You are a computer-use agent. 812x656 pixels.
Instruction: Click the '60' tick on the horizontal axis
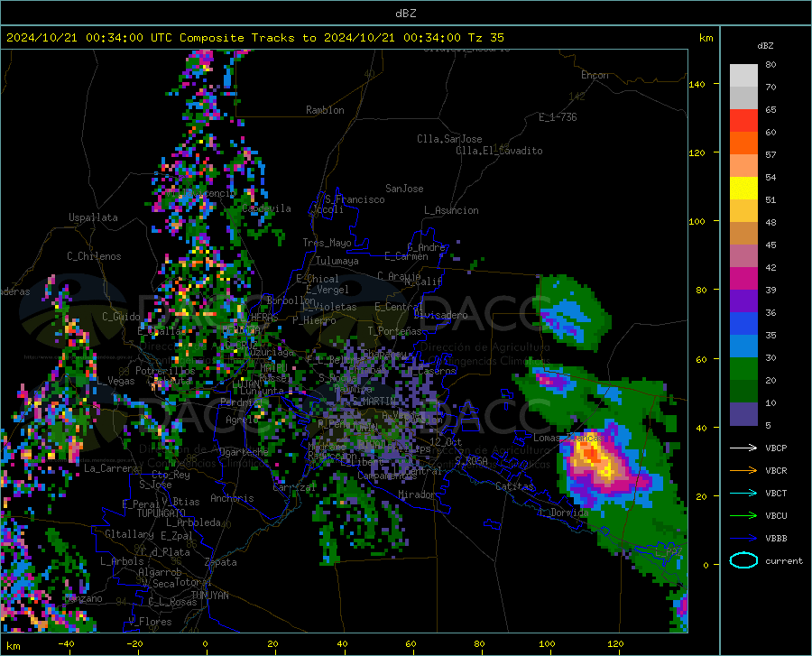coord(411,644)
